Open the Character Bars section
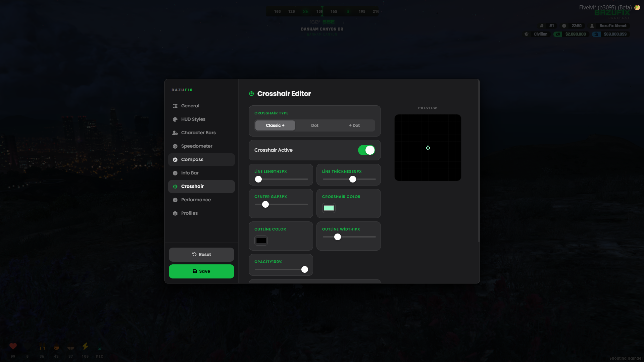 201,133
